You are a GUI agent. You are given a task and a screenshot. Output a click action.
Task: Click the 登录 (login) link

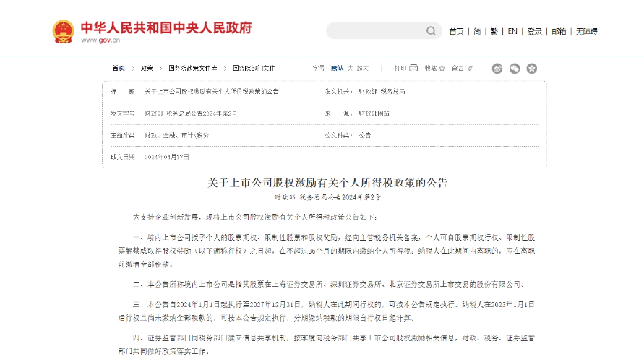[x=534, y=31]
